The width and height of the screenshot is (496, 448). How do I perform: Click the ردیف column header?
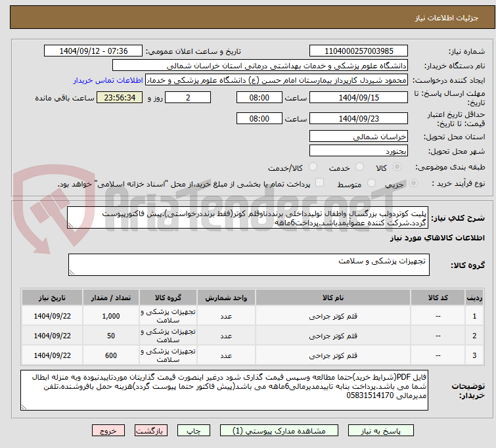474,298
